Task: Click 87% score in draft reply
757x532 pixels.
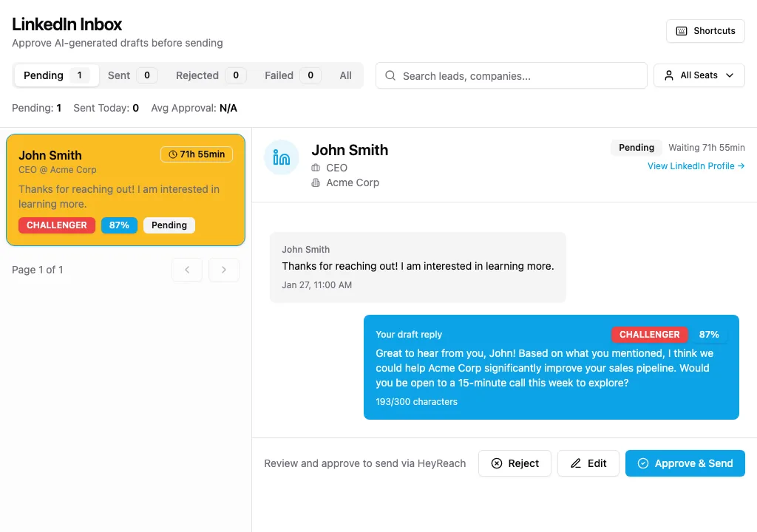Action: click(x=709, y=335)
